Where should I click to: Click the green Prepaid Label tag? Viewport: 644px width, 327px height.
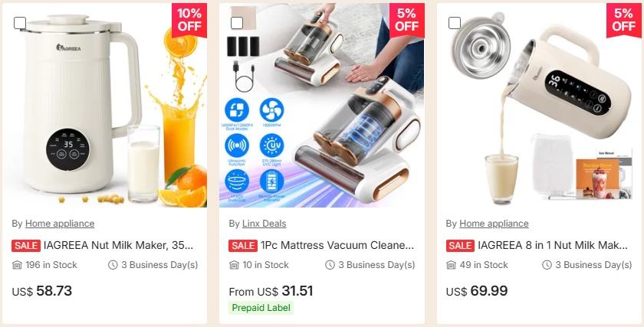(261, 308)
